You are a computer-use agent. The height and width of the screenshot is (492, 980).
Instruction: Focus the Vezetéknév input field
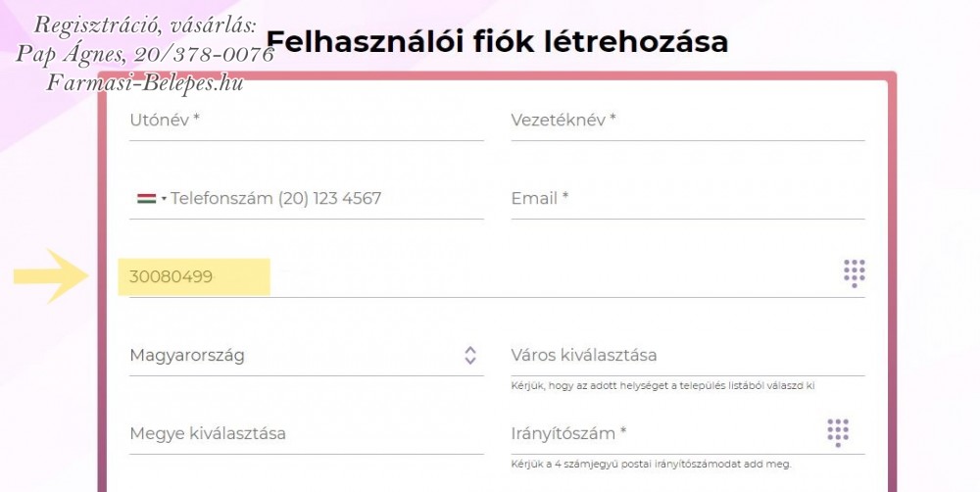[688, 120]
